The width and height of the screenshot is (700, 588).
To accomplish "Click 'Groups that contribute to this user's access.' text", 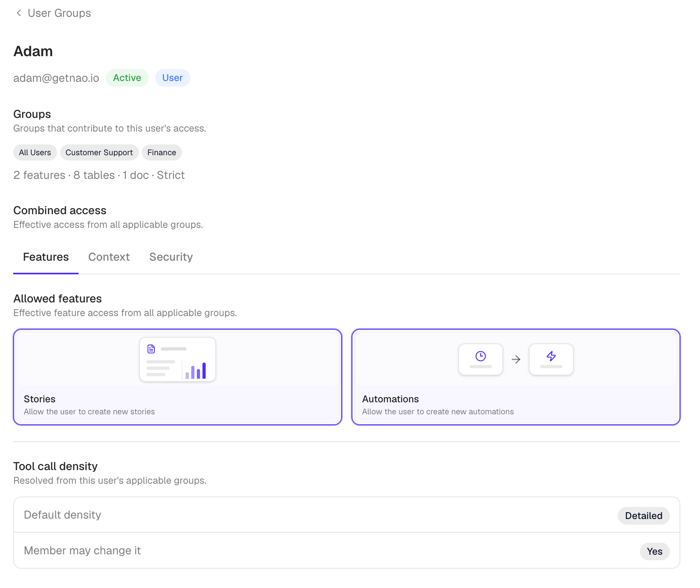I will click(x=110, y=128).
